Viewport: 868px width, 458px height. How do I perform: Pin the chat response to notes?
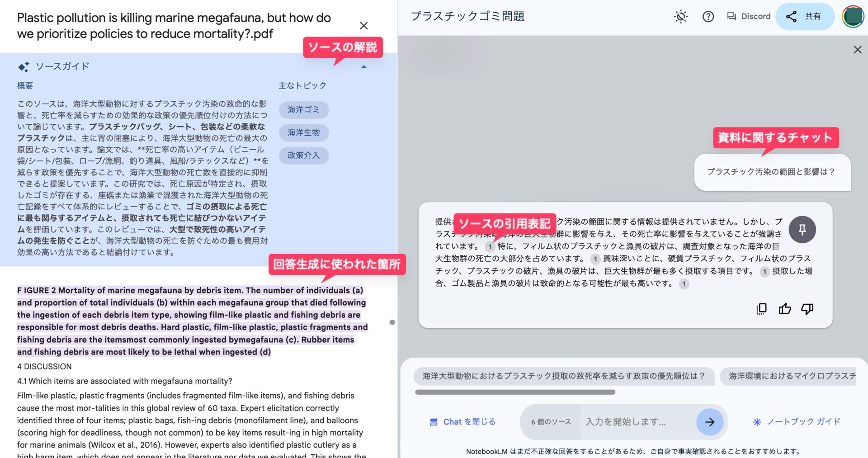coord(802,230)
